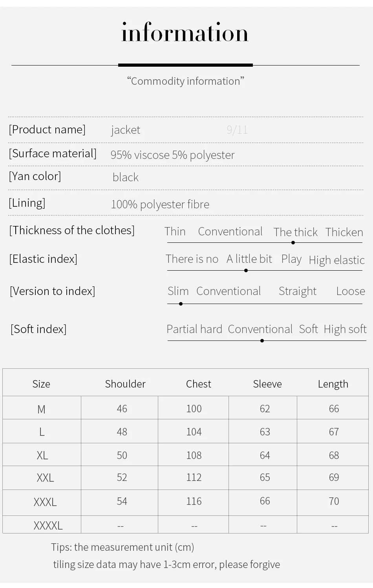Click the Sleeve column header

click(x=267, y=384)
